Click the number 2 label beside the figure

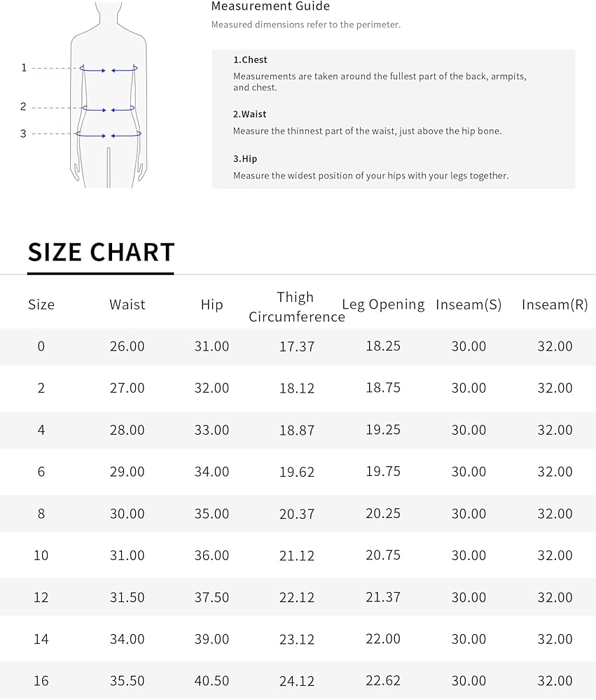pos(23,107)
